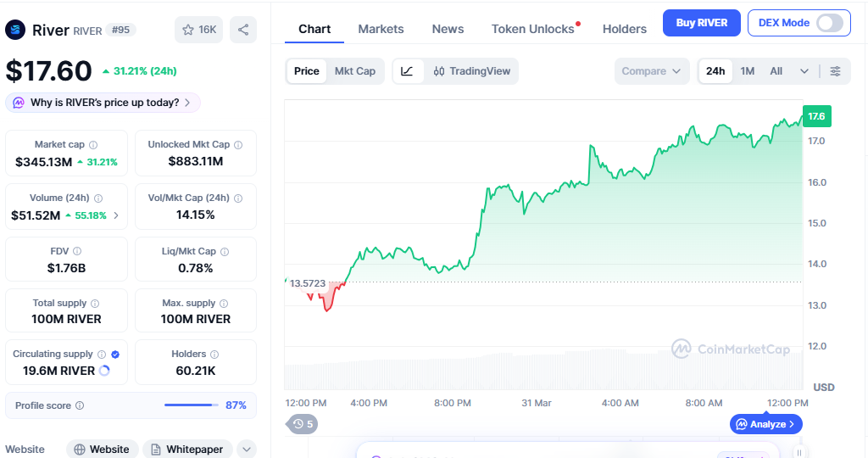Click the 31 Mar date axis label
Image resolution: width=868 pixels, height=458 pixels.
point(537,403)
